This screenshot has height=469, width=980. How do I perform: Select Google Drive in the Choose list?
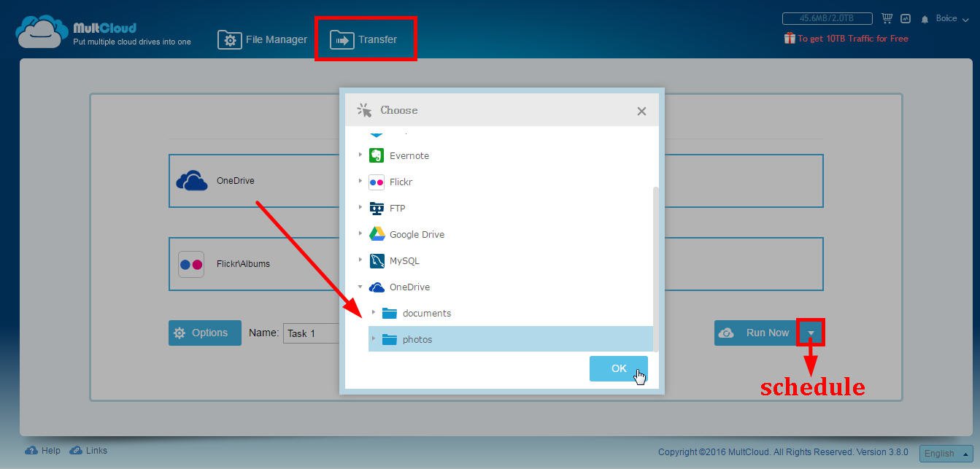417,234
